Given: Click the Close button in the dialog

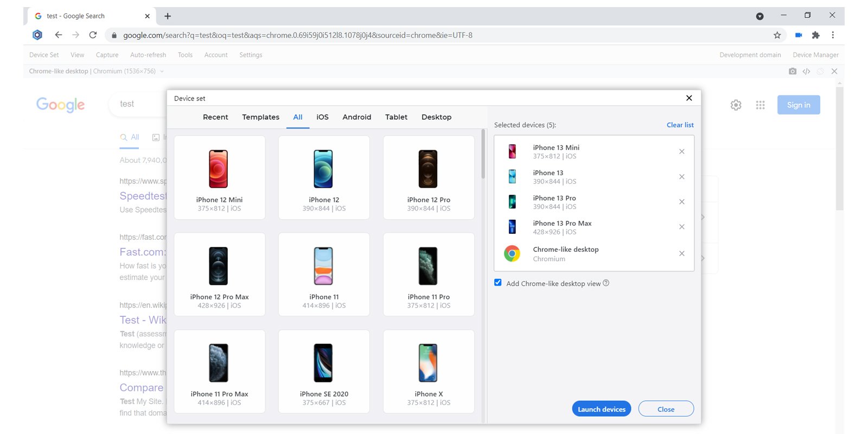Looking at the screenshot, I should point(666,409).
